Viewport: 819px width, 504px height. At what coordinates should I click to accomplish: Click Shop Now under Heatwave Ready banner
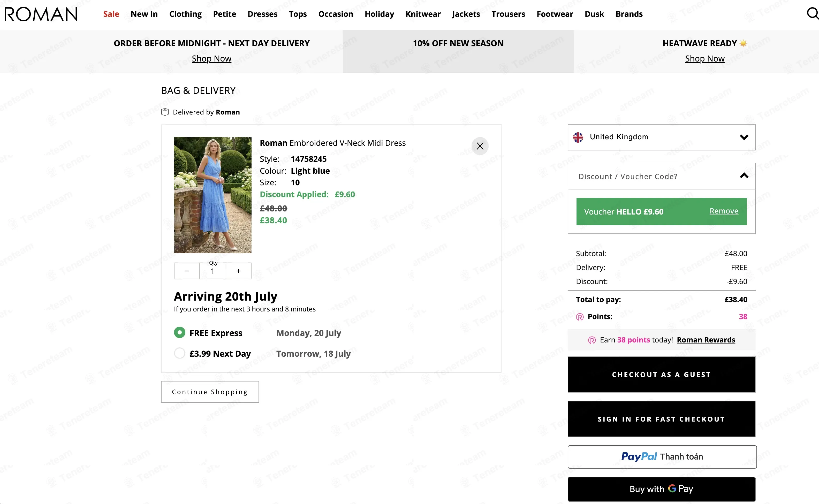[x=705, y=59]
